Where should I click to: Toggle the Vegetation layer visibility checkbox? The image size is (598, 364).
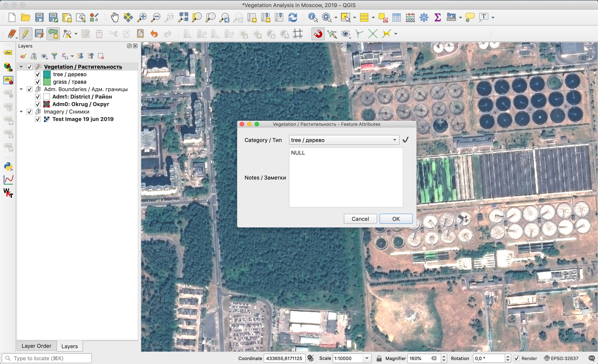point(29,67)
